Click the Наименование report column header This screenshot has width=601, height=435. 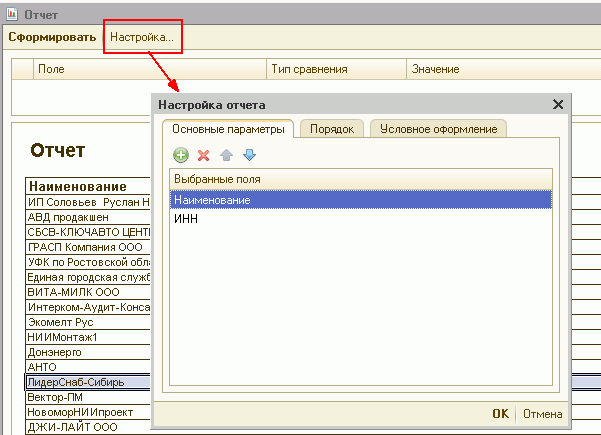(x=88, y=186)
